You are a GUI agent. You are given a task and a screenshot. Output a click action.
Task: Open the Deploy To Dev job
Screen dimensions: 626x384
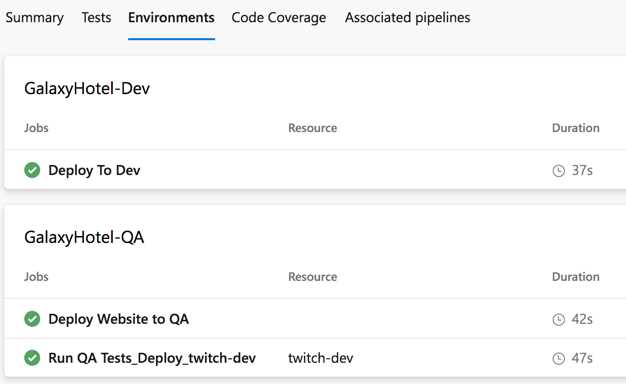click(94, 170)
